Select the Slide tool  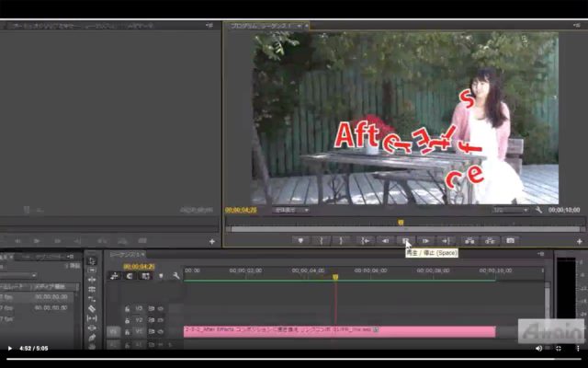pyautogui.click(x=92, y=328)
